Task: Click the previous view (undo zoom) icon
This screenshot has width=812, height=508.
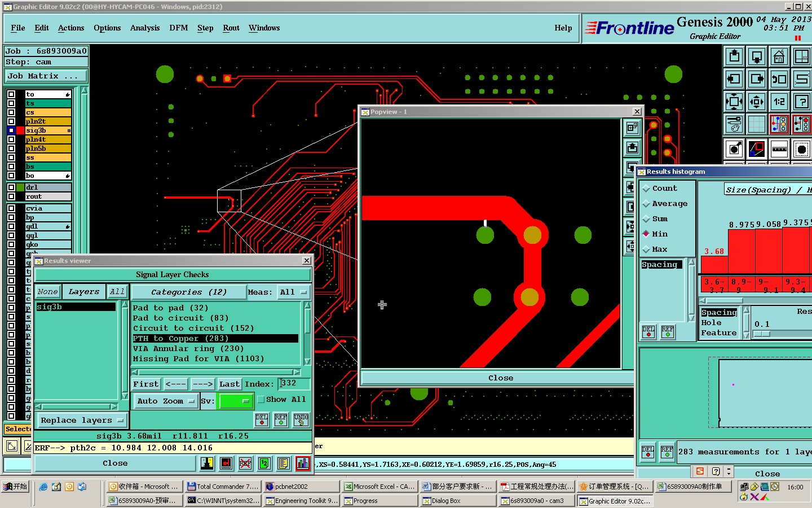Action: [x=779, y=79]
